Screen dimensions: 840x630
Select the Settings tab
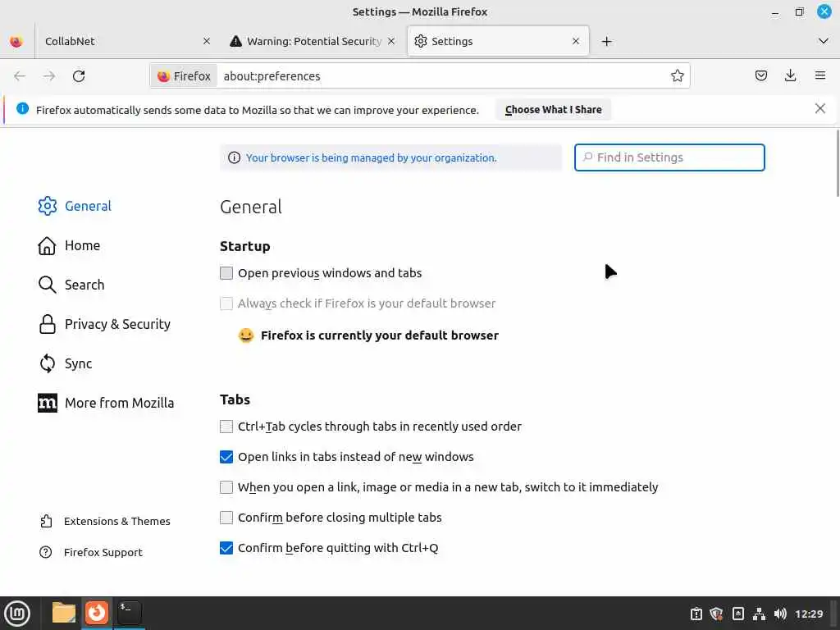point(498,41)
